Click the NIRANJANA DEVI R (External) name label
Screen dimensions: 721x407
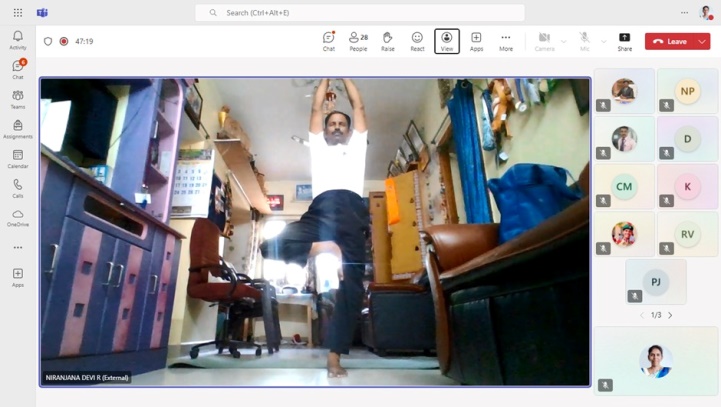point(87,378)
